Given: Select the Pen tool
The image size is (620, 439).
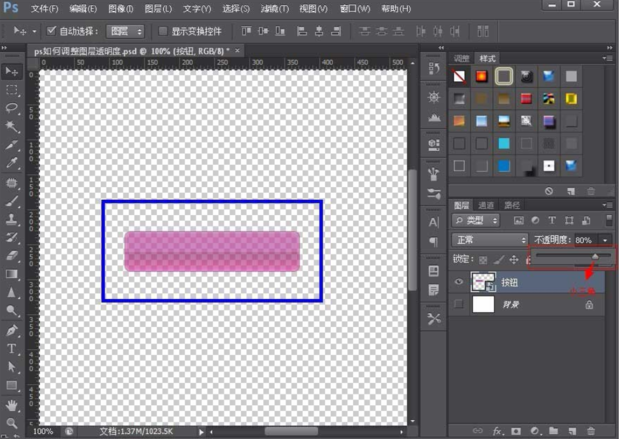Looking at the screenshot, I should pyautogui.click(x=11, y=330).
